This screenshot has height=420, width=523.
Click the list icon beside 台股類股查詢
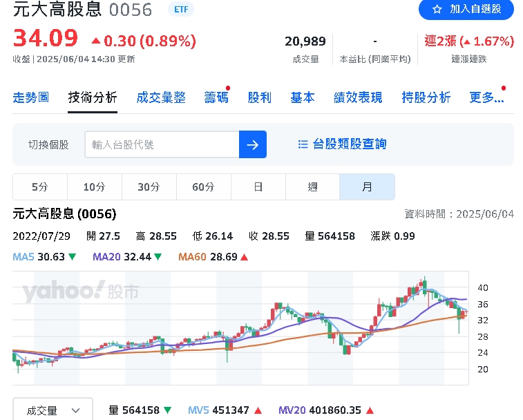(x=303, y=144)
